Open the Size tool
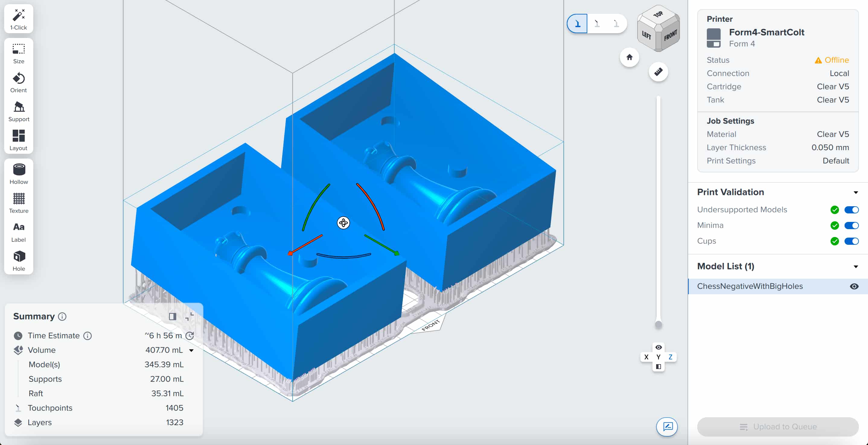 point(18,54)
